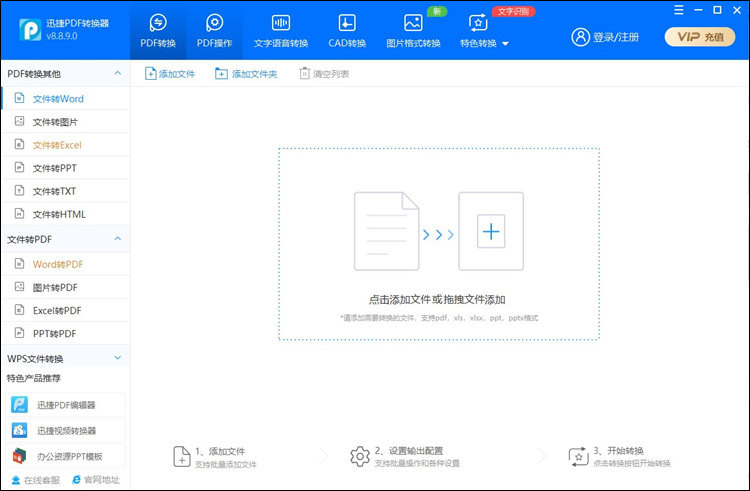Click step 3 开始转换 icon

coord(578,457)
